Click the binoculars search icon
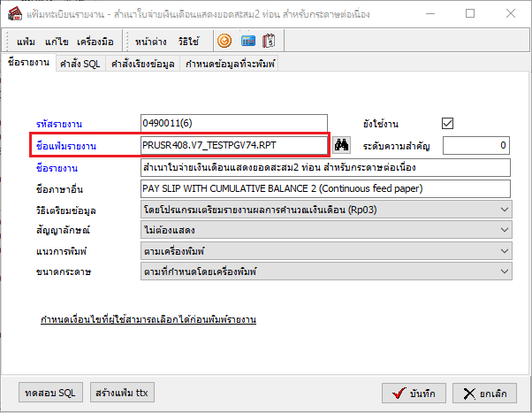Viewport: 532px width, 413px height. [341, 145]
